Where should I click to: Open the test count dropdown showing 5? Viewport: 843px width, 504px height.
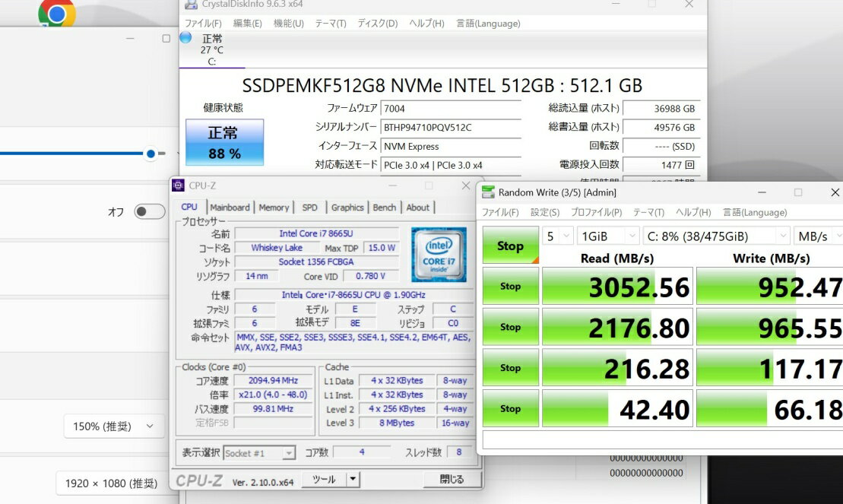point(557,236)
